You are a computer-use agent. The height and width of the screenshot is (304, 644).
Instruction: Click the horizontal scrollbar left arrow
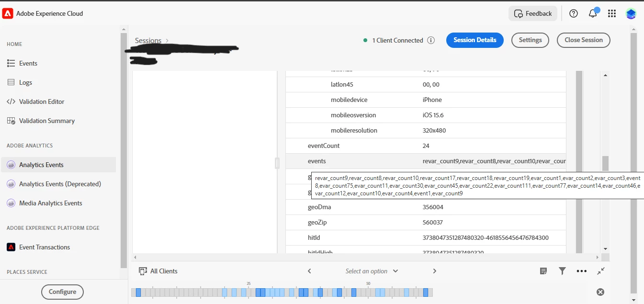(x=136, y=258)
